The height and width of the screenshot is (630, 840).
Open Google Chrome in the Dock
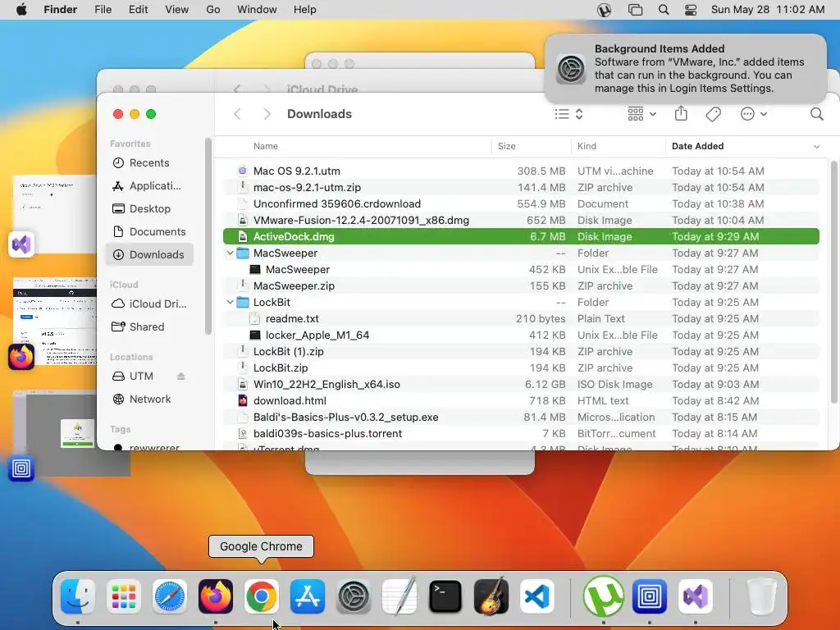[262, 596]
